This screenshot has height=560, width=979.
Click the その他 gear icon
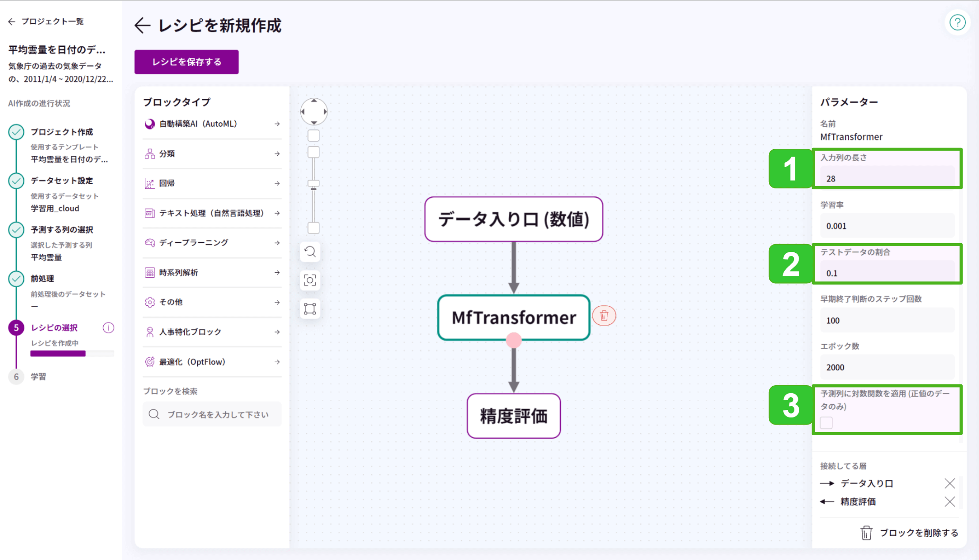click(150, 302)
